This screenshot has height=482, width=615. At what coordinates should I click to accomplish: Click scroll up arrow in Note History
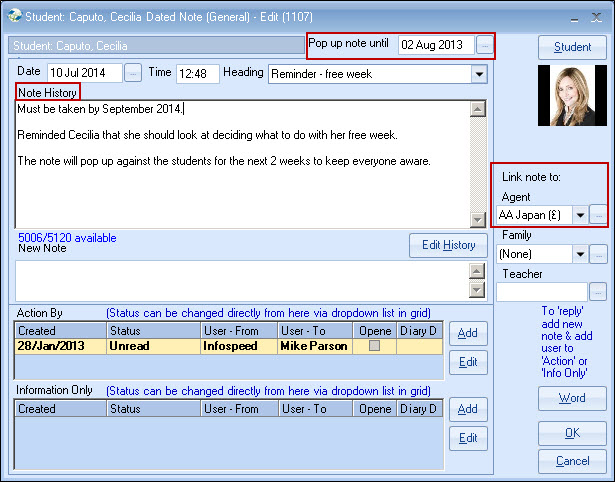[x=477, y=109]
